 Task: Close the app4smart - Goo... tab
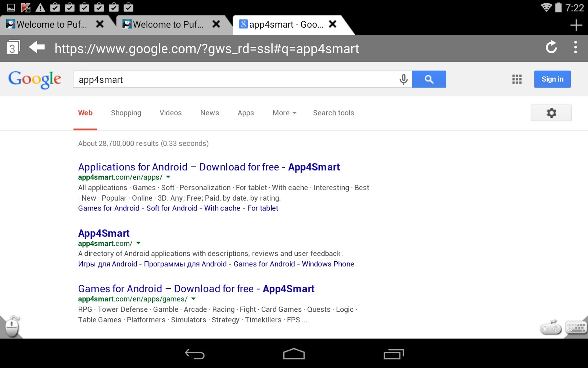333,24
